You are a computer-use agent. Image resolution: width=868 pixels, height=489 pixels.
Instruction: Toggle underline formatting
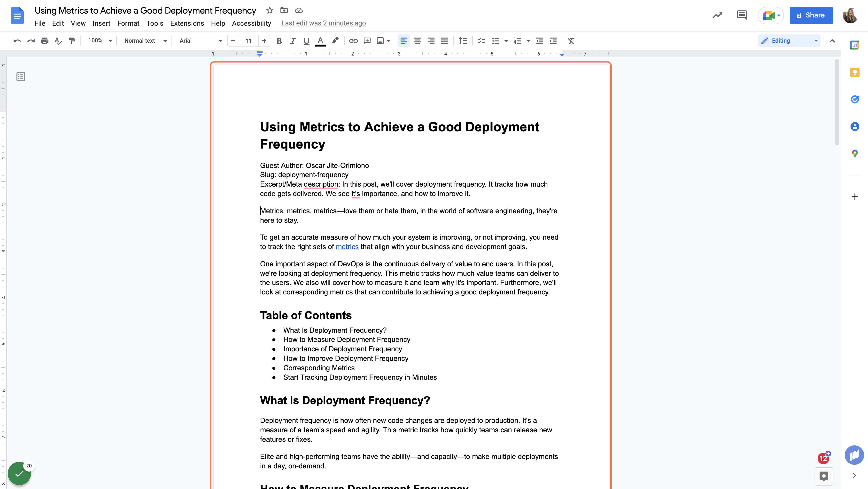coord(306,41)
